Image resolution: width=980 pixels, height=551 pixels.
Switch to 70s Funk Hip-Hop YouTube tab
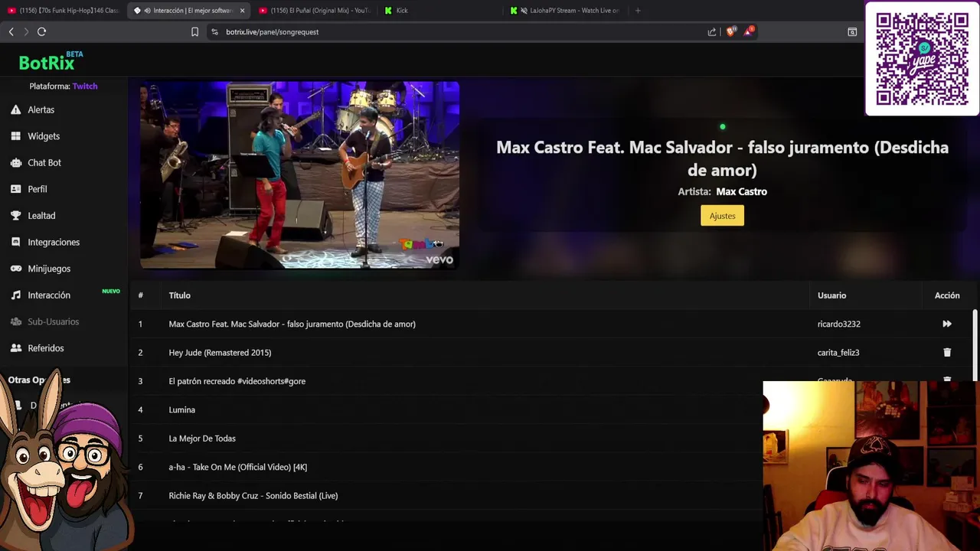[64, 11]
